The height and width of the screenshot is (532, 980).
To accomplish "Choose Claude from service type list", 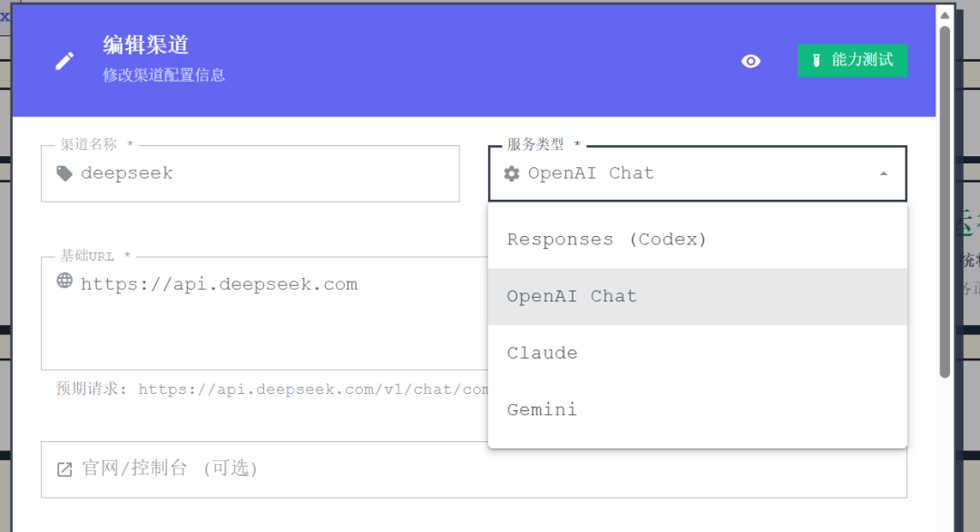I will coord(698,353).
